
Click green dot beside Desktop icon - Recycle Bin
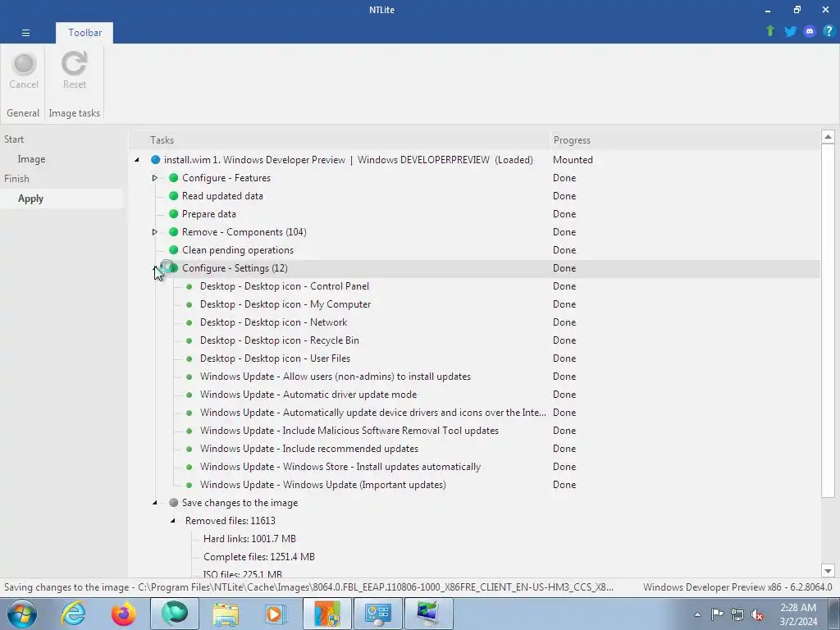pyautogui.click(x=189, y=340)
